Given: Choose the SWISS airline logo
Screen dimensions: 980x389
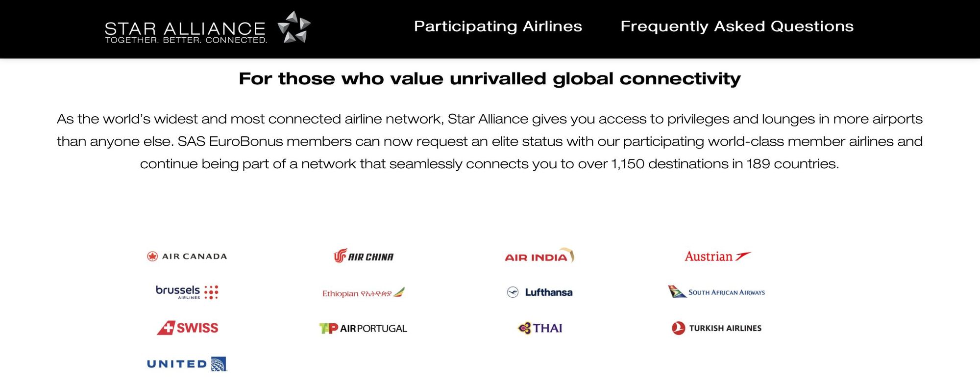Looking at the screenshot, I should [x=187, y=328].
